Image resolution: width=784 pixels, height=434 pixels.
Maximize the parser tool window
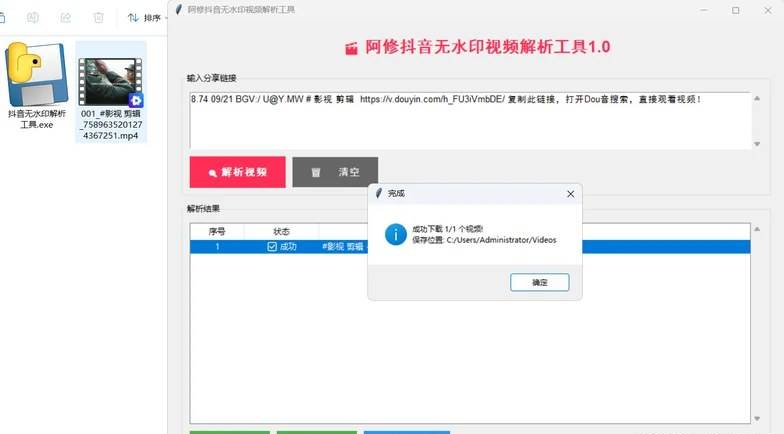pos(736,10)
